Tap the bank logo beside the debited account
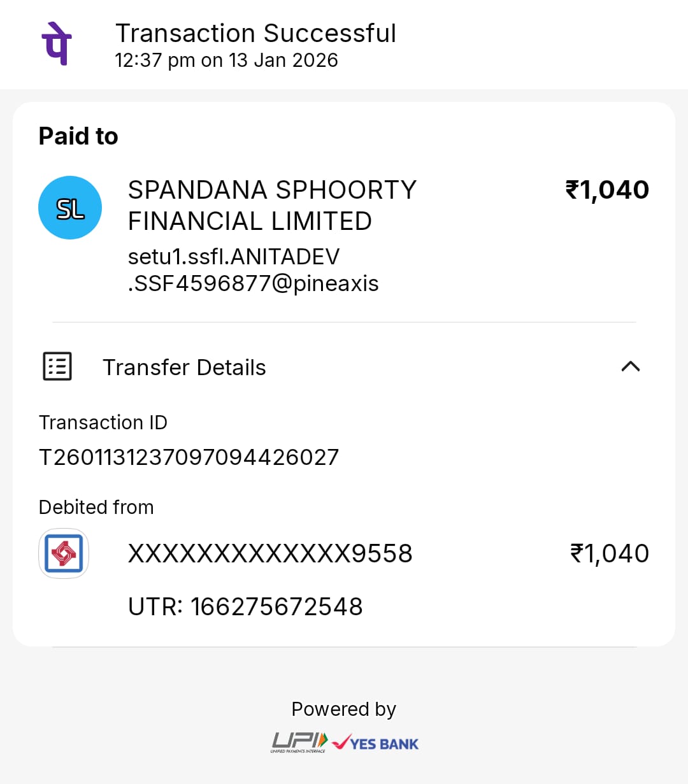Screen dimensions: 688x784 (64, 553)
